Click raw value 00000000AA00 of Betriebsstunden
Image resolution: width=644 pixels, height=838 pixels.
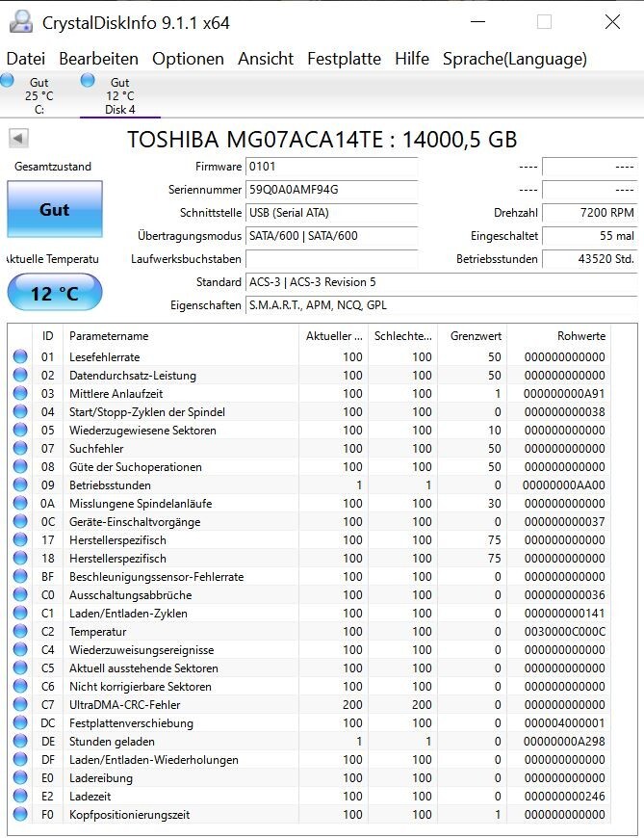pos(564,484)
